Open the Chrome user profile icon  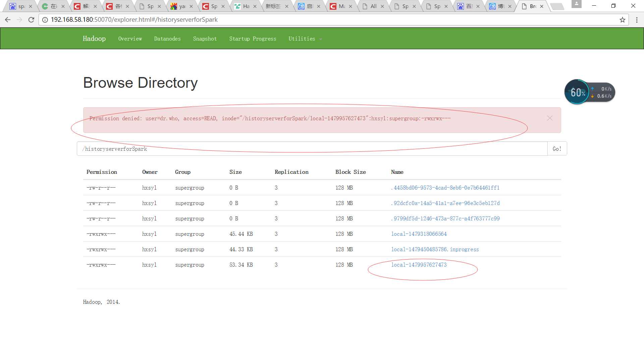click(x=576, y=4)
